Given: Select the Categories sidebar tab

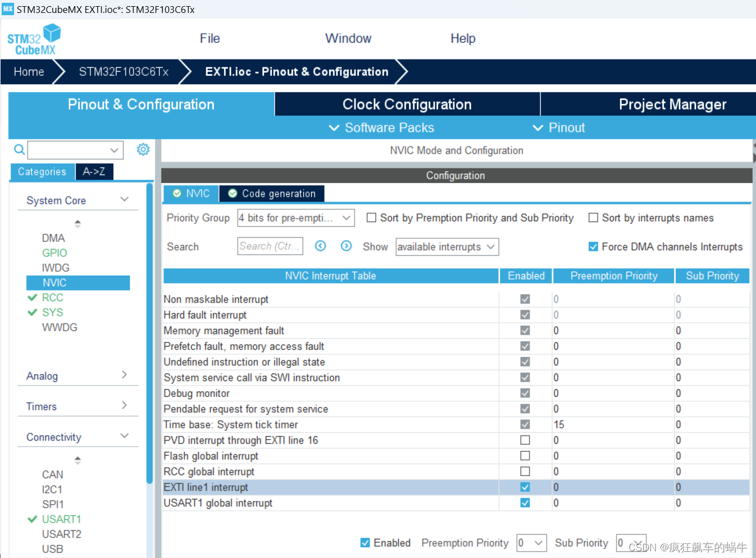Looking at the screenshot, I should [42, 172].
